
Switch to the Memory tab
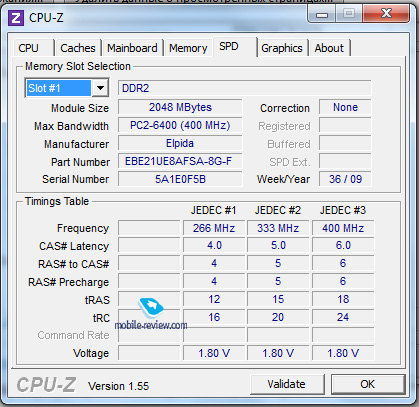[x=188, y=48]
